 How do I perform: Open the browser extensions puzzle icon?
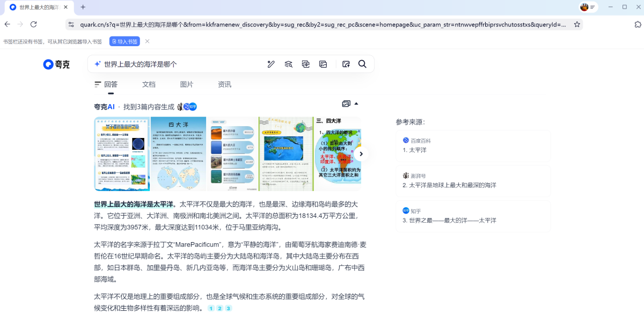coord(638,24)
